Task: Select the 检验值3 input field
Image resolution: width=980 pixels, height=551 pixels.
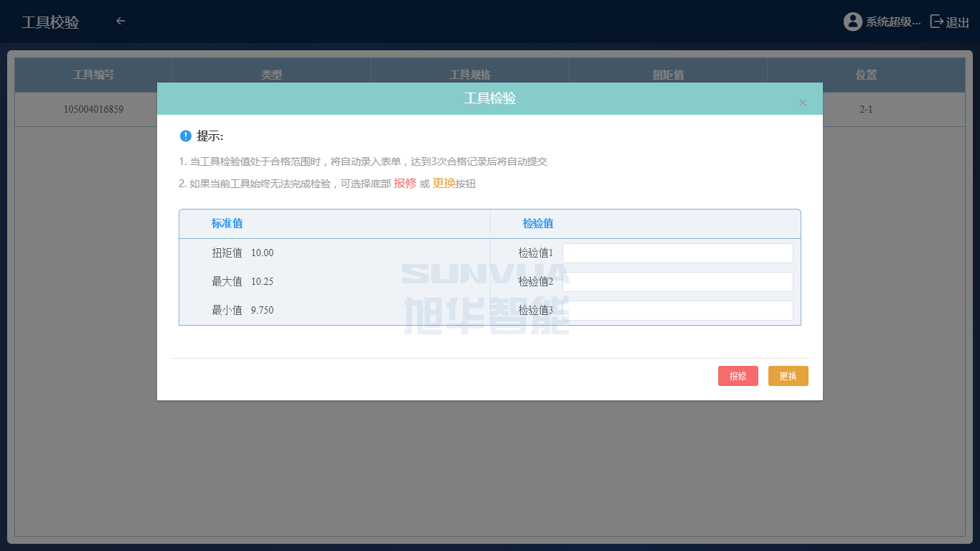Action: click(677, 311)
